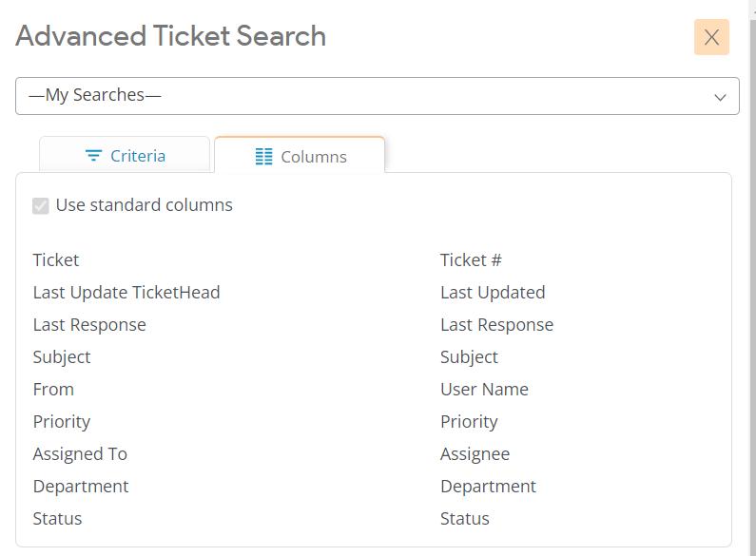Select the Subject field on the left
Screen dimensions: 756x556
(x=62, y=356)
